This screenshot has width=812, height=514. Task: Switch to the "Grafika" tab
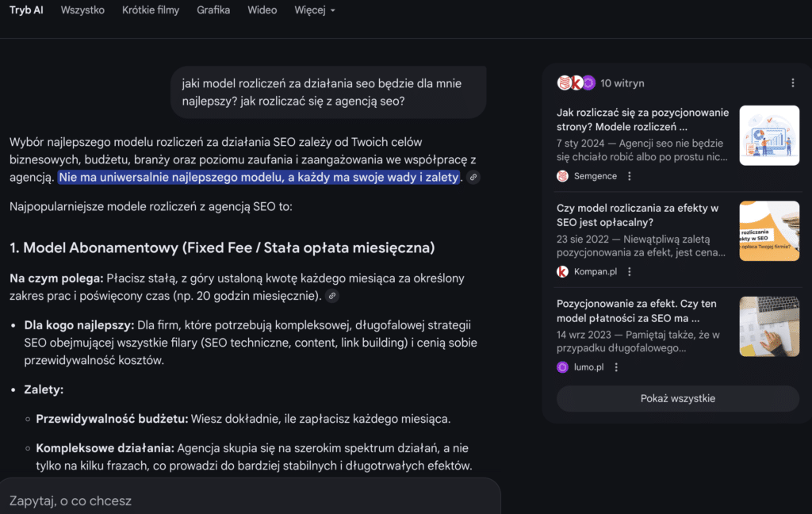[x=213, y=10]
